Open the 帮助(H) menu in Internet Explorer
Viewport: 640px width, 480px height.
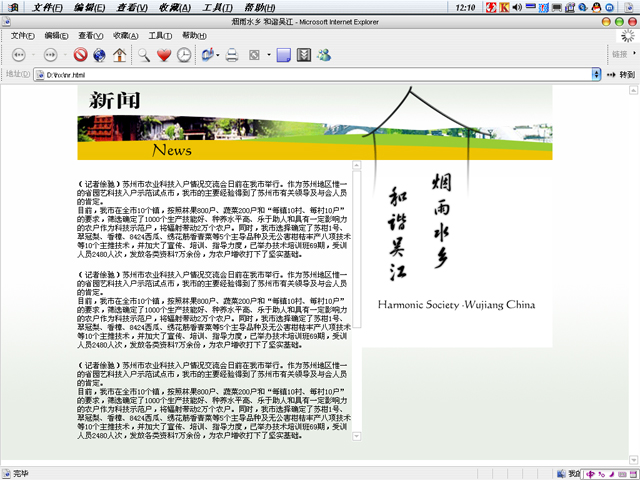coord(194,36)
